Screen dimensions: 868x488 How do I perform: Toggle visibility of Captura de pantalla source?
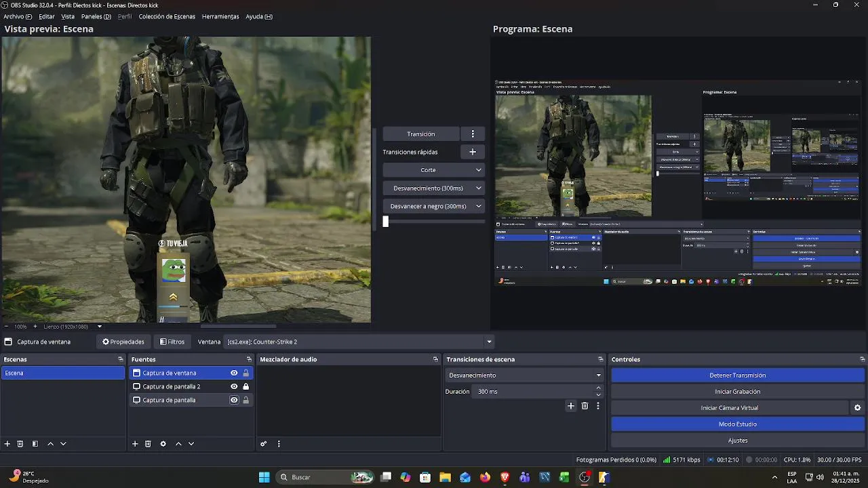tap(234, 400)
